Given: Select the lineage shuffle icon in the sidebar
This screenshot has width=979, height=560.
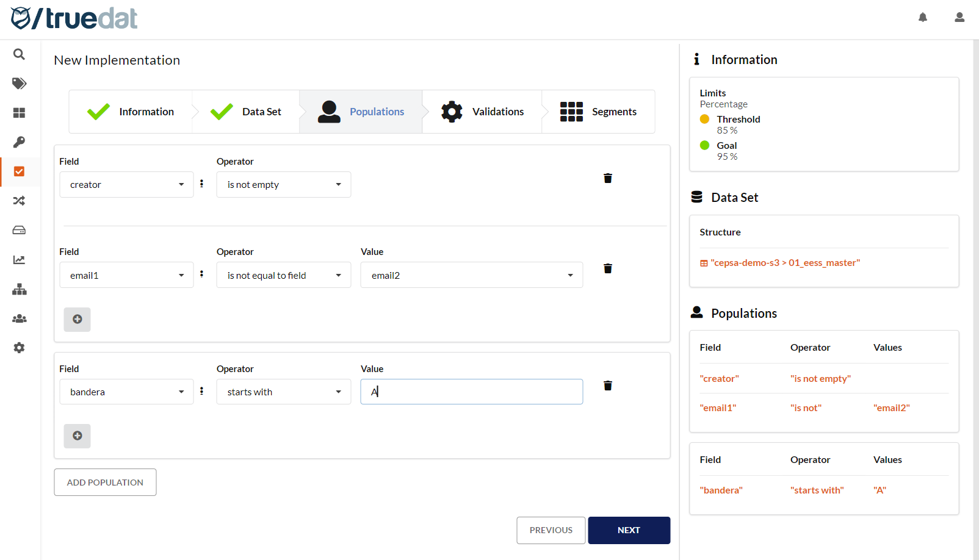Looking at the screenshot, I should tap(19, 201).
